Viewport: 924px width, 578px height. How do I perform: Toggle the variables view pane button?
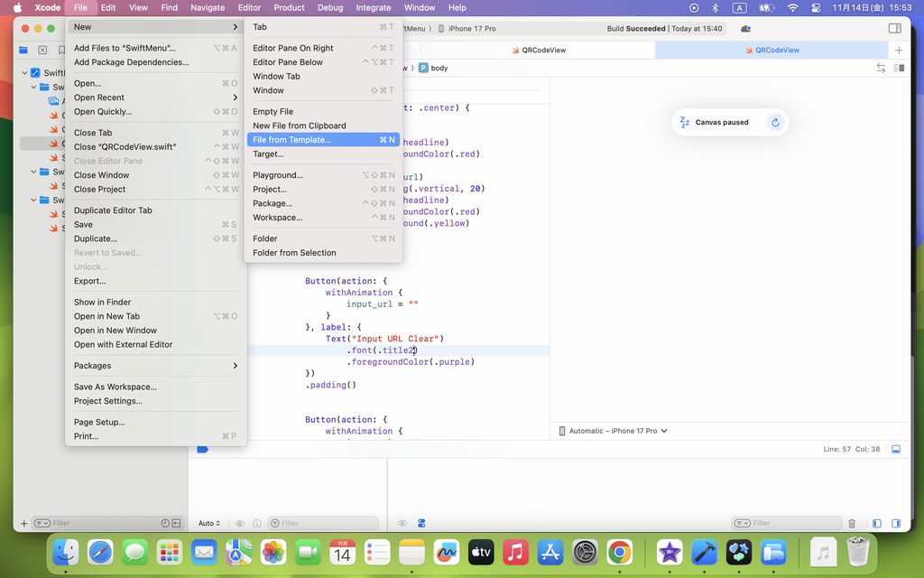[876, 523]
